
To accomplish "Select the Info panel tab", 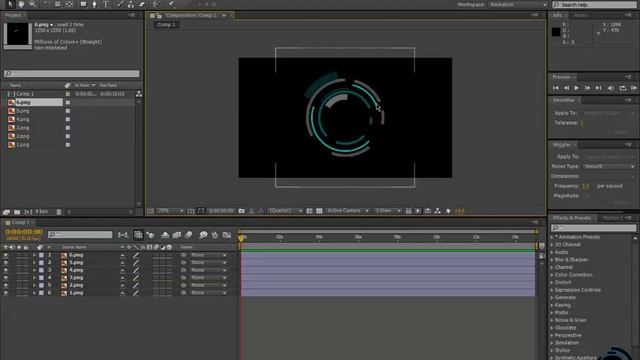I will coord(558,16).
